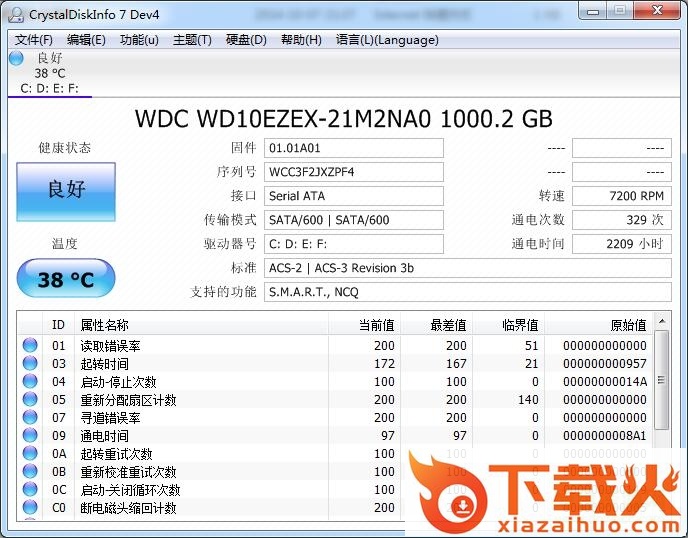This screenshot has width=688, height=538.
Task: Click the 38 °C temperature button
Action: point(66,278)
